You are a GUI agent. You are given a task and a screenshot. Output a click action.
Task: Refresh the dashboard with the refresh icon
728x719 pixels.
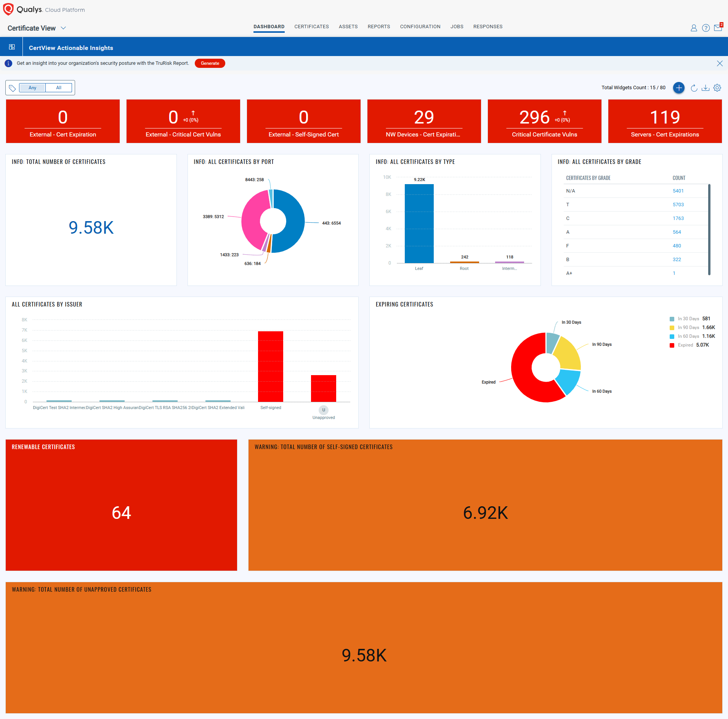(694, 88)
